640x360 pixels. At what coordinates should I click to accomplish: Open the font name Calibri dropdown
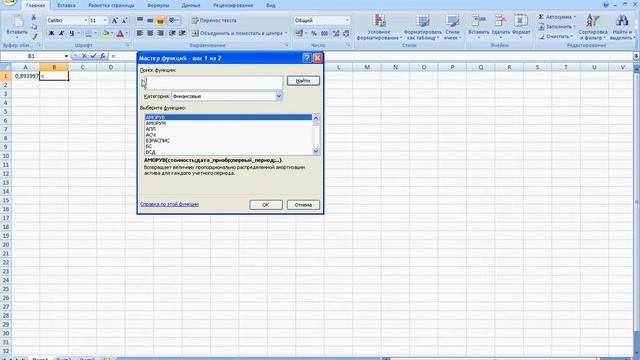(x=86, y=20)
